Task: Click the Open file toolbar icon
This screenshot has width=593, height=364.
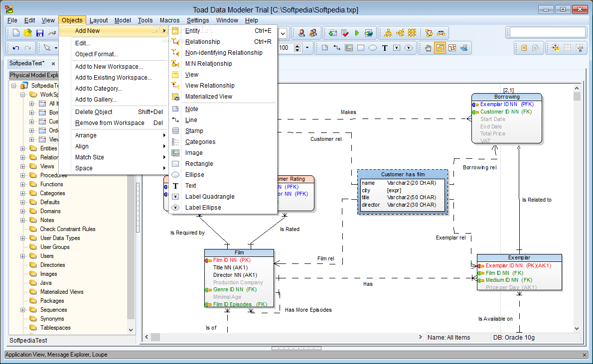Action: pos(27,33)
